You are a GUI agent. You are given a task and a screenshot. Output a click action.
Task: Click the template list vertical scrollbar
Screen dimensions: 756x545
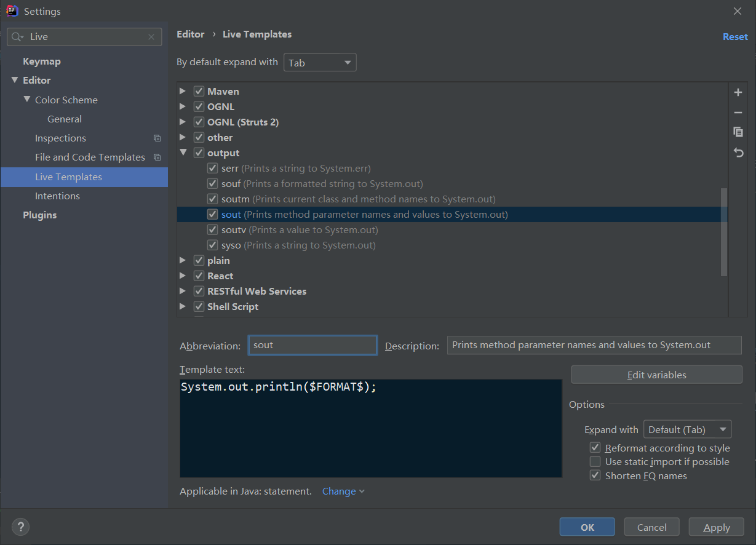pyautogui.click(x=724, y=232)
